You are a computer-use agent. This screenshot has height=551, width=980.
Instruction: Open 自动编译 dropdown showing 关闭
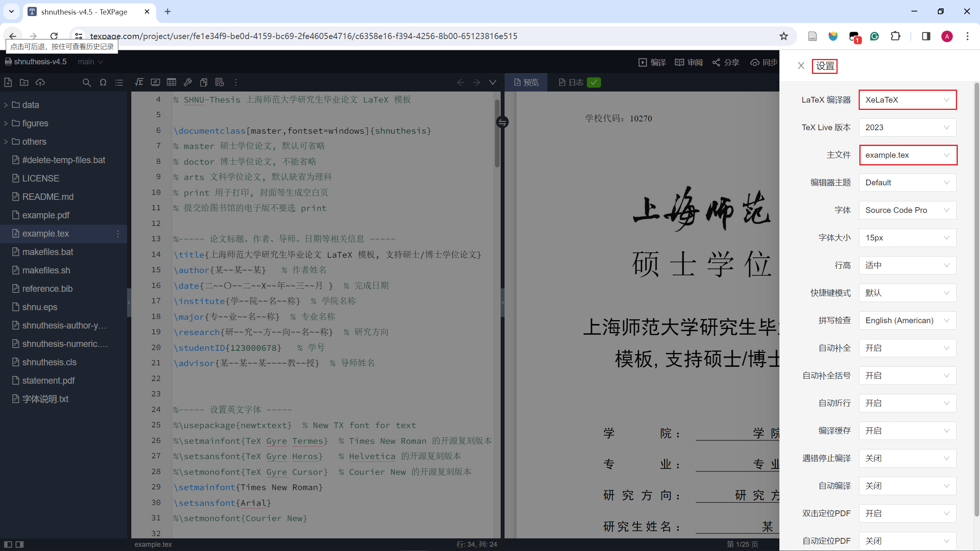click(907, 486)
